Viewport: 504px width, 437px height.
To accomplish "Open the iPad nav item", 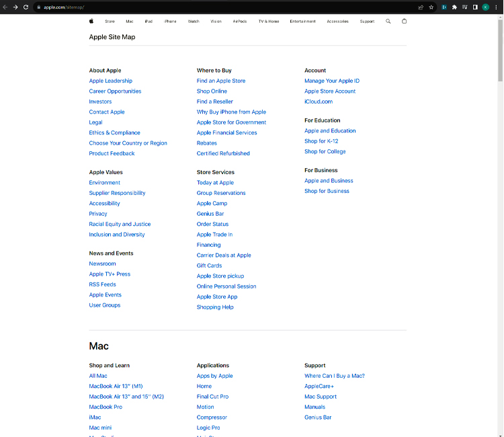I will [149, 22].
